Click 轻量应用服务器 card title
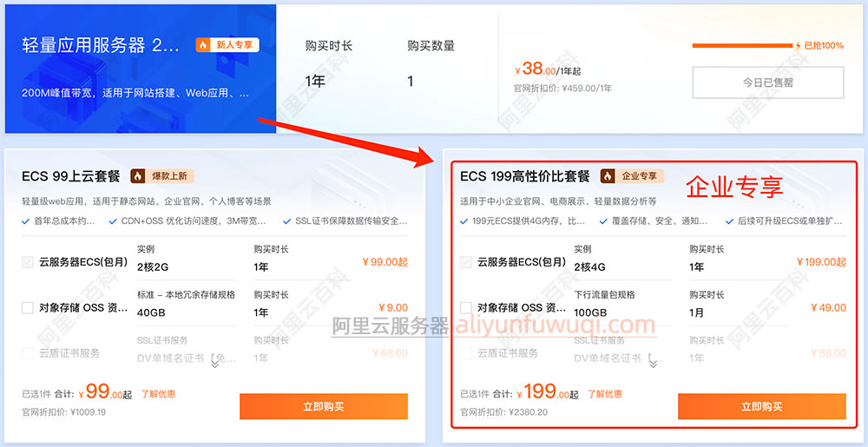The height and width of the screenshot is (447, 868). click(101, 45)
